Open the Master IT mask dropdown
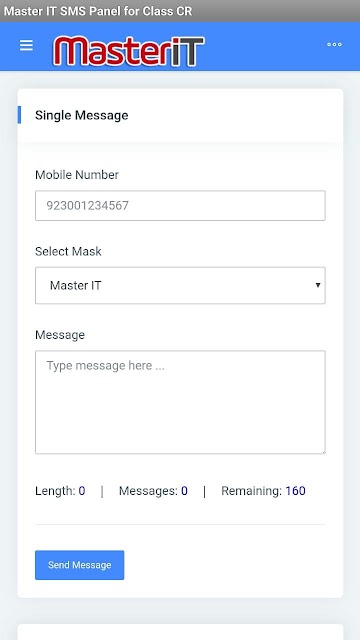This screenshot has width=360, height=640. pyautogui.click(x=180, y=285)
